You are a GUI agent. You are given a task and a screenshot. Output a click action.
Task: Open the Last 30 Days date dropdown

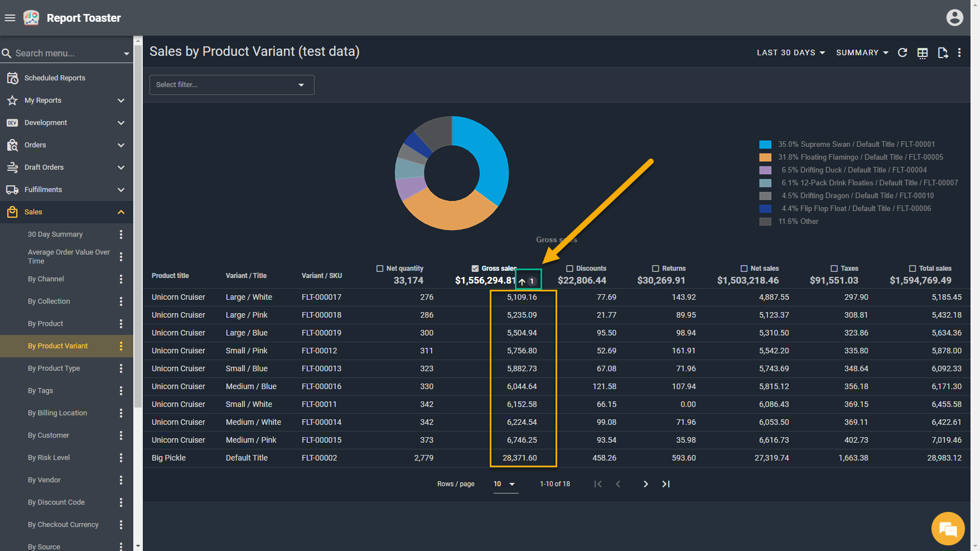click(790, 52)
